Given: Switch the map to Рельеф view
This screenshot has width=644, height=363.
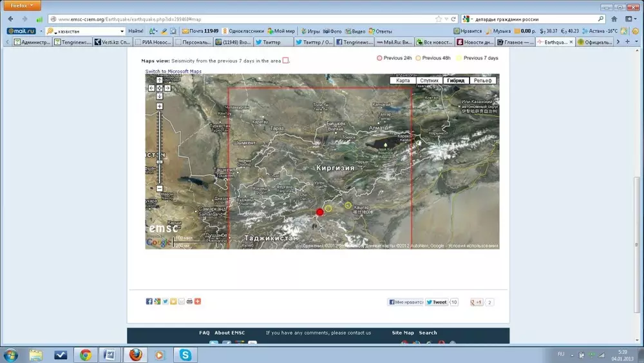Looking at the screenshot, I should pyautogui.click(x=482, y=81).
